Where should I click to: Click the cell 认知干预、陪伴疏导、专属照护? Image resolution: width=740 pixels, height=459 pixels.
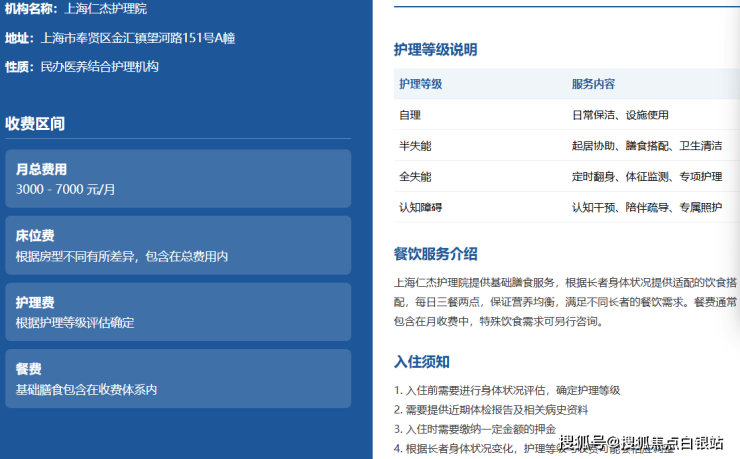647,208
